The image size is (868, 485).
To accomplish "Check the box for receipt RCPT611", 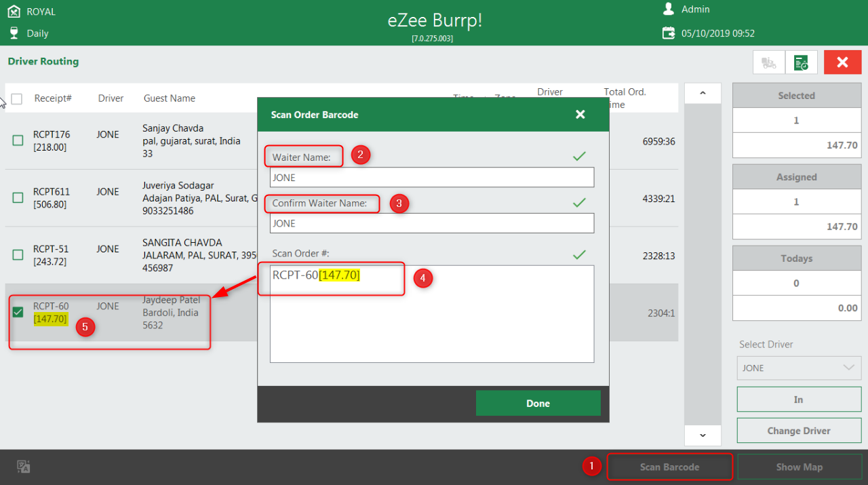I will tap(18, 198).
